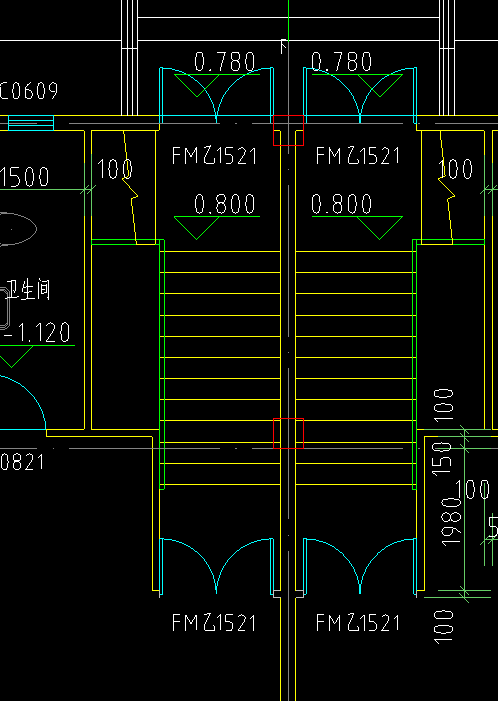Image resolution: width=498 pixels, height=701 pixels.
Task: Select the oval toilet fixture outline
Action: pyautogui.click(x=17, y=229)
